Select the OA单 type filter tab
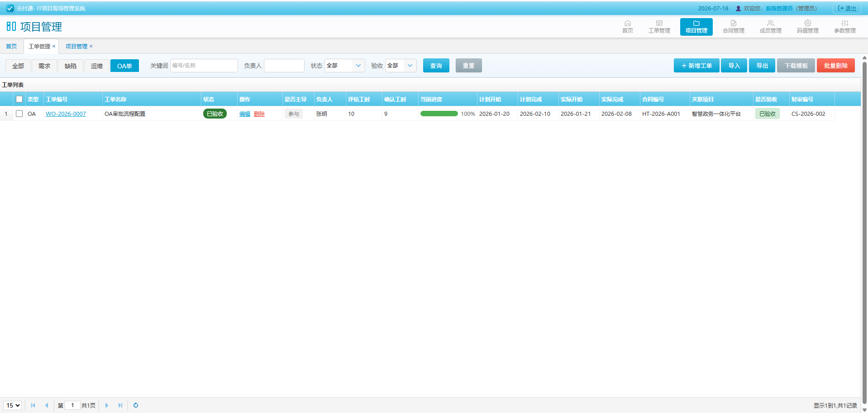The image size is (868, 413). coord(124,66)
